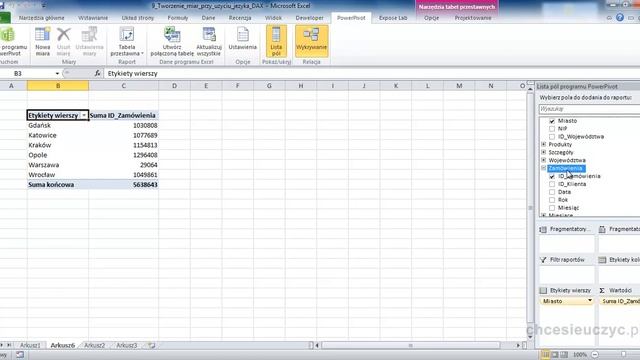Check the ID_Województwa field checkbox
Image resolution: width=640 pixels, height=360 pixels.
click(552, 137)
